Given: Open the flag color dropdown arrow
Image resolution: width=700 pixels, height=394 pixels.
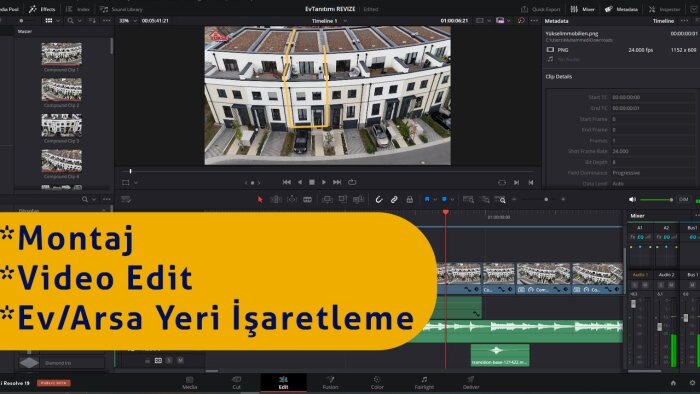Looking at the screenshot, I should [x=435, y=200].
